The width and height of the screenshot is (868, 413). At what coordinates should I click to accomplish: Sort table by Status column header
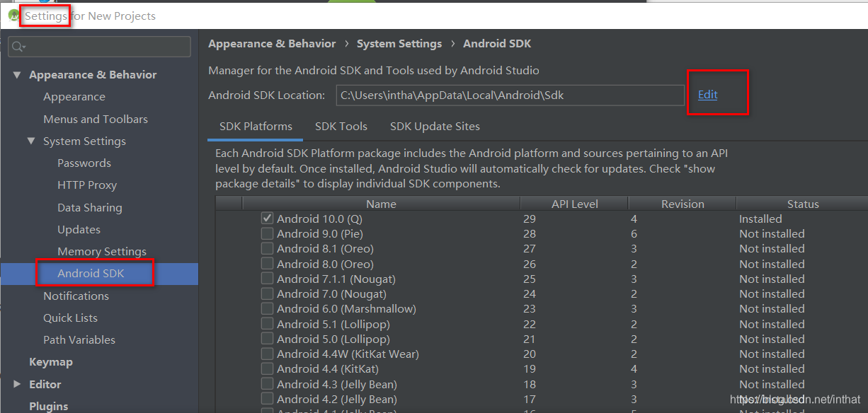[802, 204]
